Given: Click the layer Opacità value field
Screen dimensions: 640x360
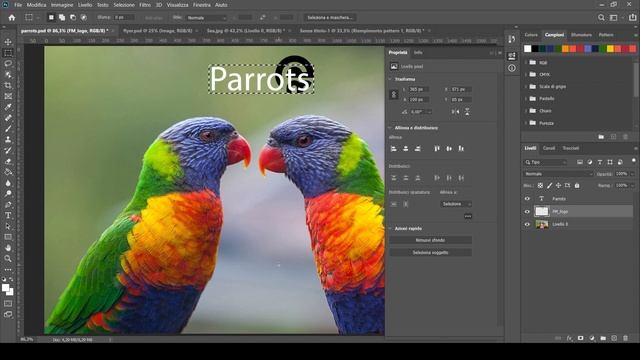Looking at the screenshot, I should point(621,174).
